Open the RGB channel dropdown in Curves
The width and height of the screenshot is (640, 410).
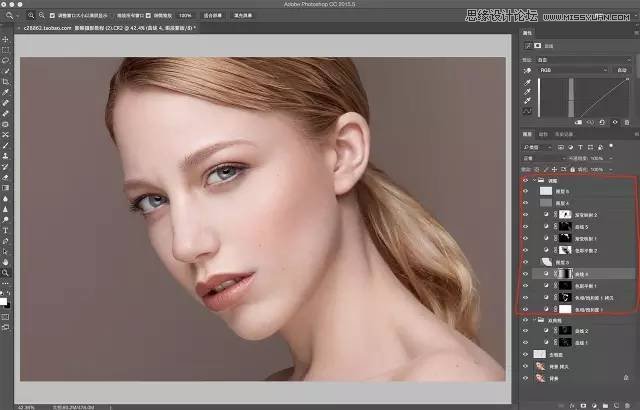(572, 71)
